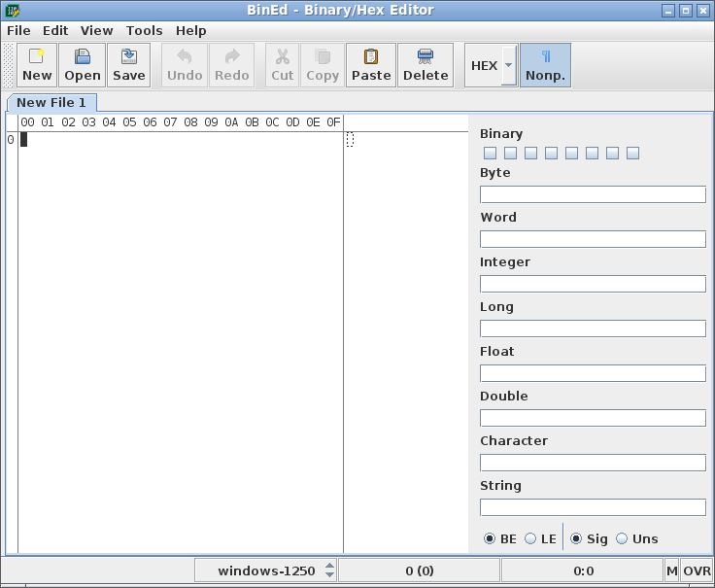This screenshot has height=588, width=715.
Task: Open the Tools menu
Action: (144, 30)
